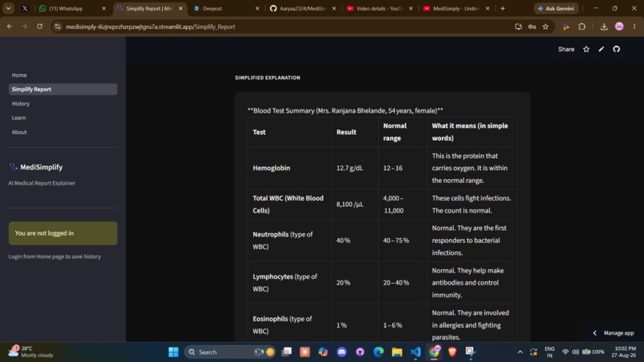Screen dimensions: 644x362
Task: Open a new browser tab
Action: 503,8
